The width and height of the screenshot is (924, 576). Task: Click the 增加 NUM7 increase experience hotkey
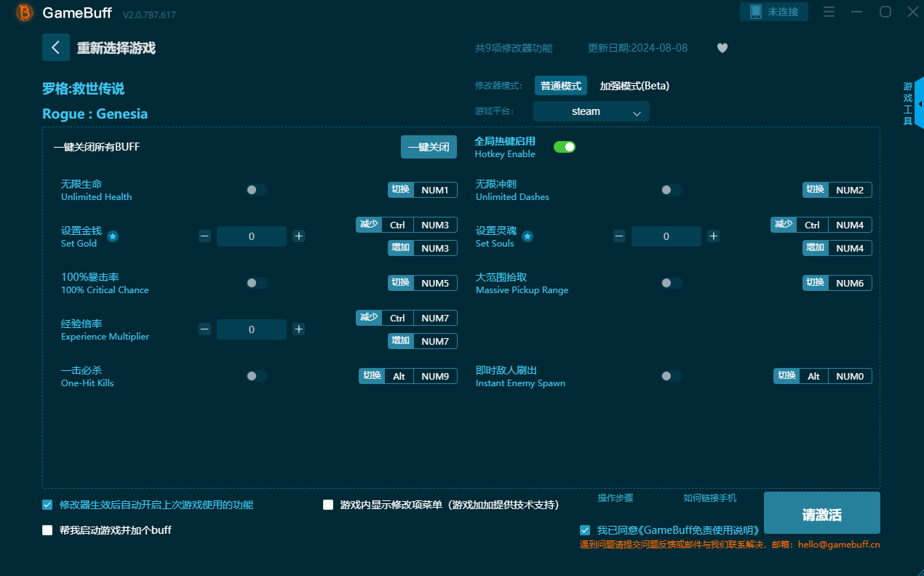423,341
